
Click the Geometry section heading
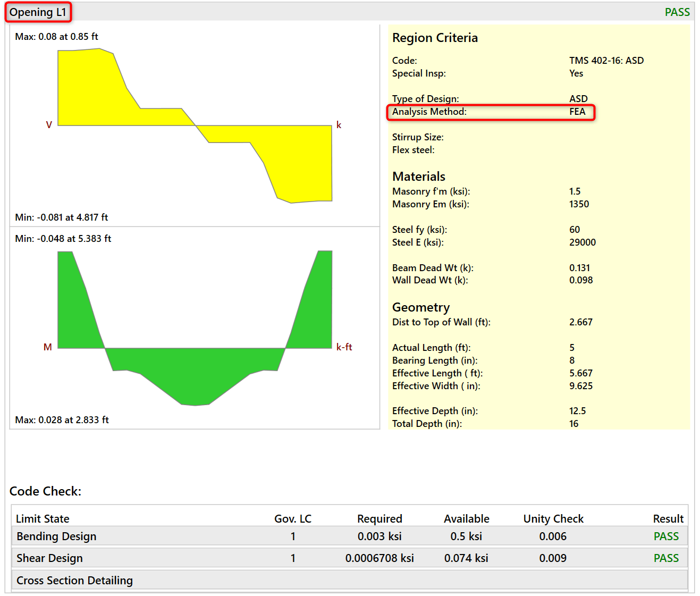tap(420, 307)
